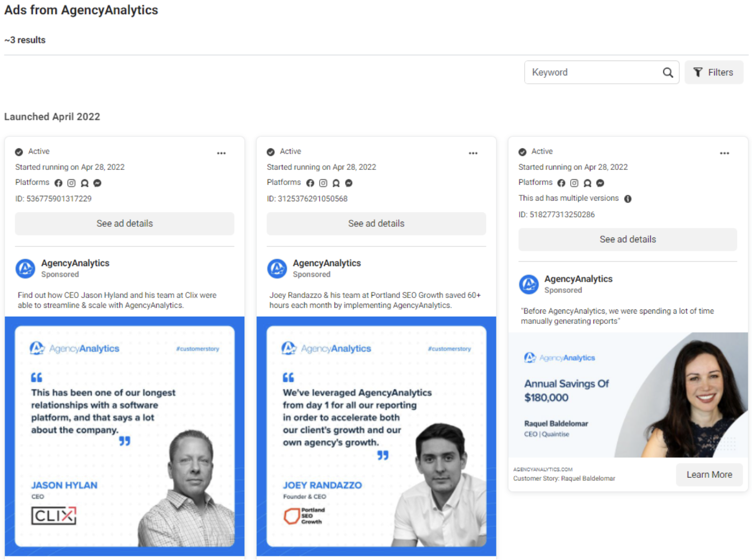The width and height of the screenshot is (752, 560).
Task: Click 'ID: 536775901317229' text
Action: pos(53,199)
